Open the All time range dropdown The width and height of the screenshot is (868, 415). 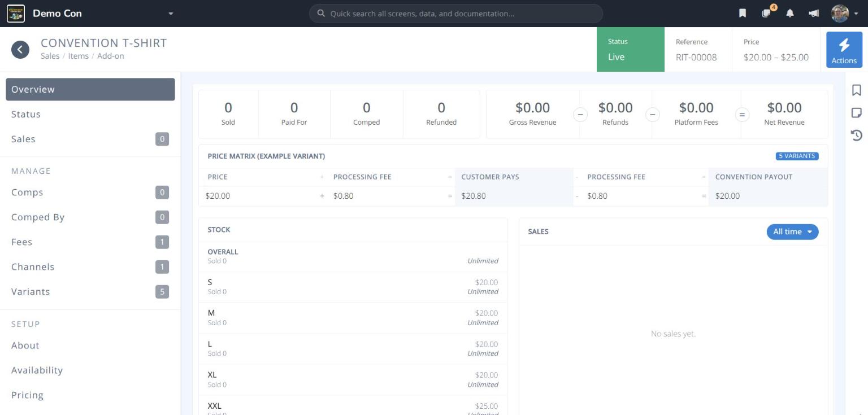point(792,231)
